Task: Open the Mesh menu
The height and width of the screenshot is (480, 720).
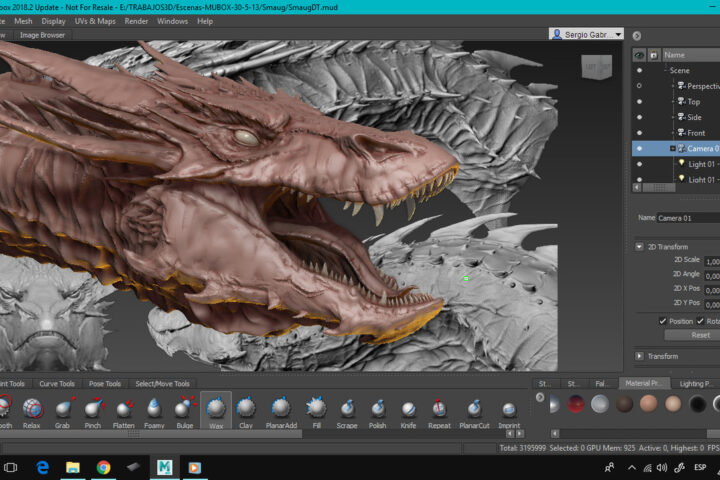Action: 23,21
